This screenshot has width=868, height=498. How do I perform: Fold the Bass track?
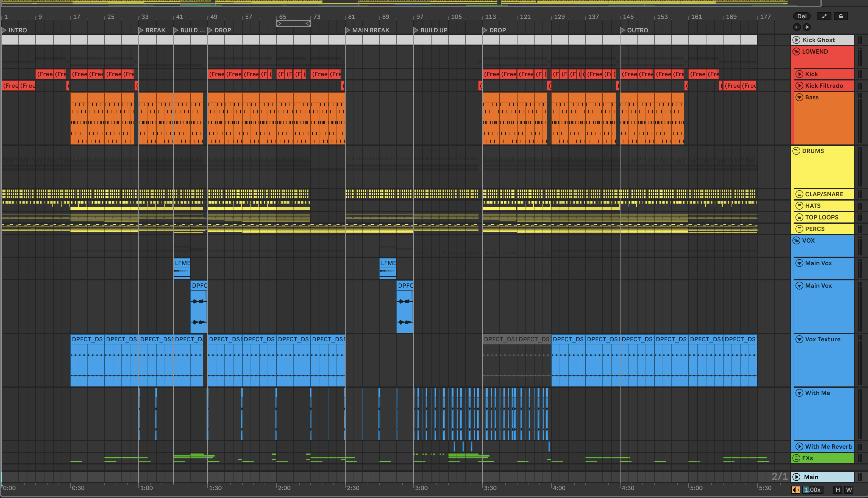pos(799,97)
